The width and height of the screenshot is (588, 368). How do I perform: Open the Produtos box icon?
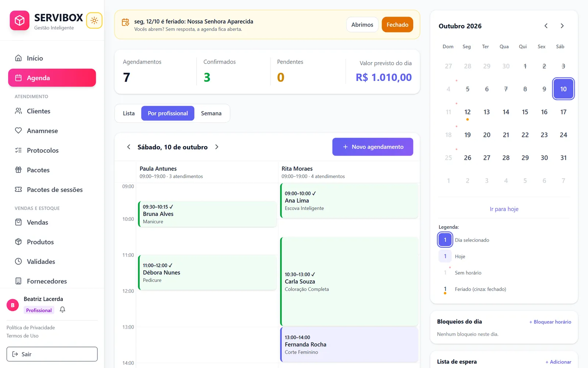(18, 242)
